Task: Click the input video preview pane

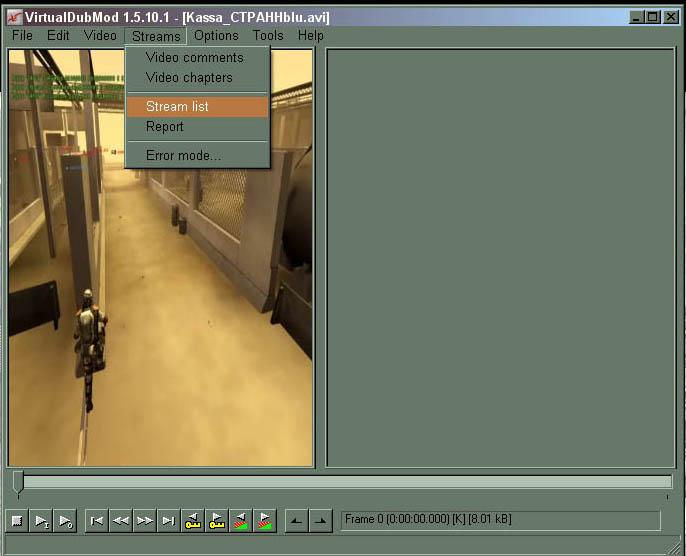Action: pos(161,258)
